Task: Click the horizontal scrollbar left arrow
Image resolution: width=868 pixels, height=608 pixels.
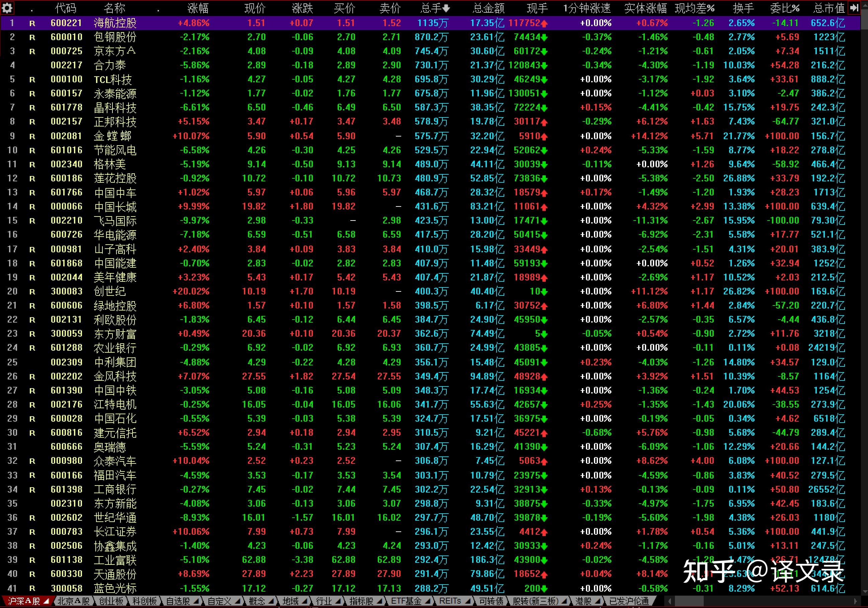Action: pyautogui.click(x=670, y=601)
